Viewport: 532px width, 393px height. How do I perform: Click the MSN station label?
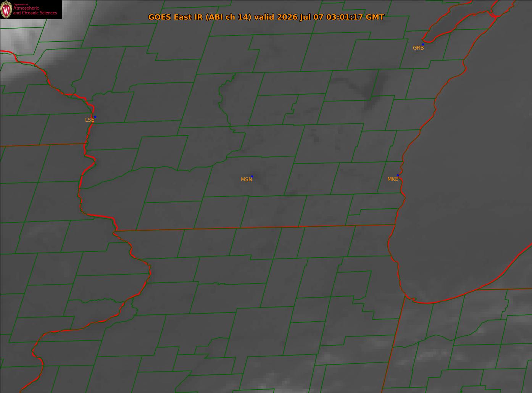[x=247, y=179]
